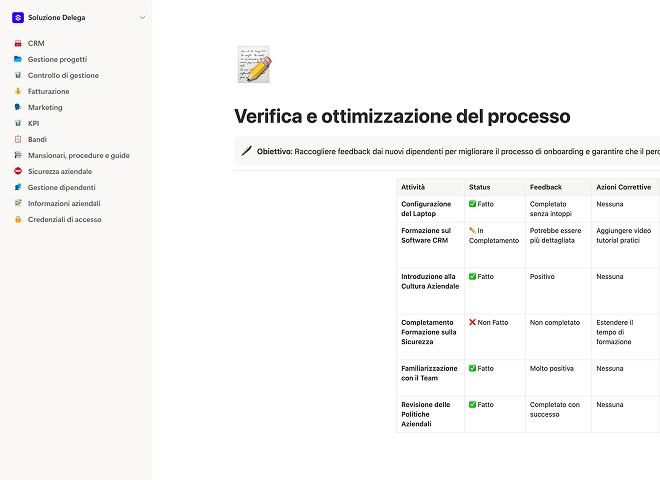Click the Informazioni aziendali memo icon
660x480 pixels.
pyautogui.click(x=18, y=203)
